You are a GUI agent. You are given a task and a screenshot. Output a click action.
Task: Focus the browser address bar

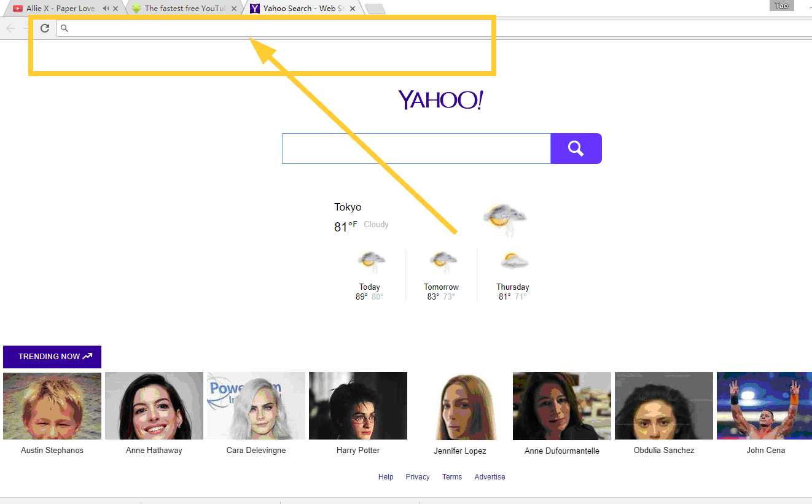(x=434, y=28)
